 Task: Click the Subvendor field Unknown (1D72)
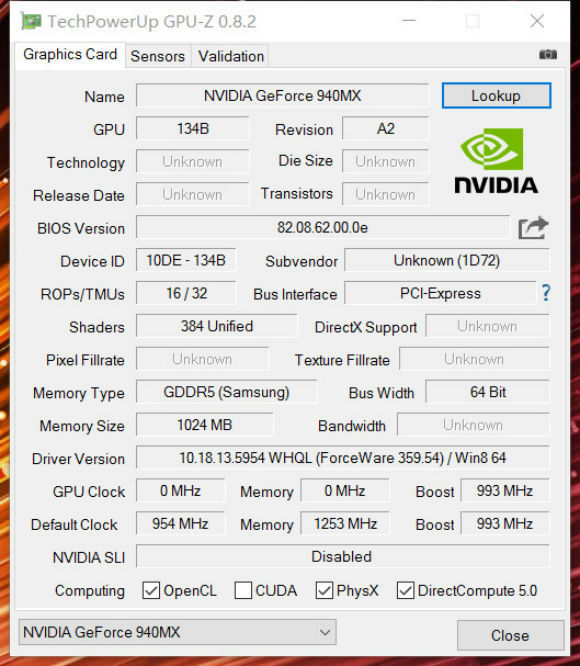coord(447,260)
